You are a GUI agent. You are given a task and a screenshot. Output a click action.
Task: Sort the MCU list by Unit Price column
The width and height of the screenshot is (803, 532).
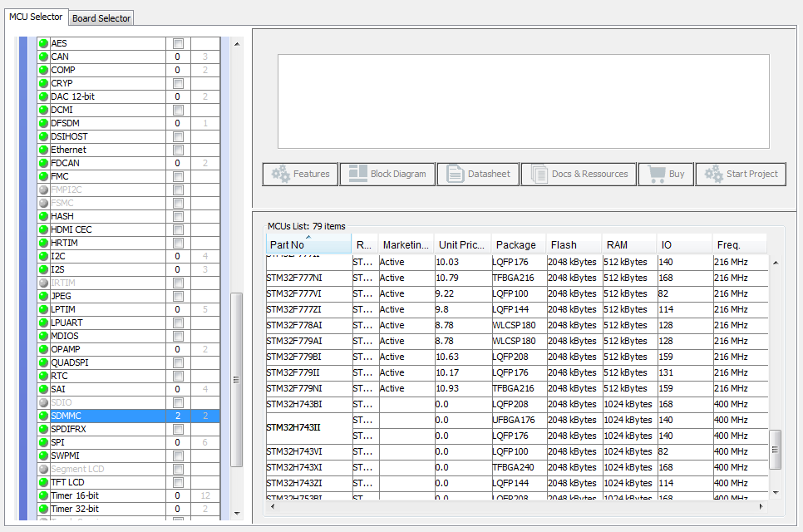pyautogui.click(x=462, y=244)
